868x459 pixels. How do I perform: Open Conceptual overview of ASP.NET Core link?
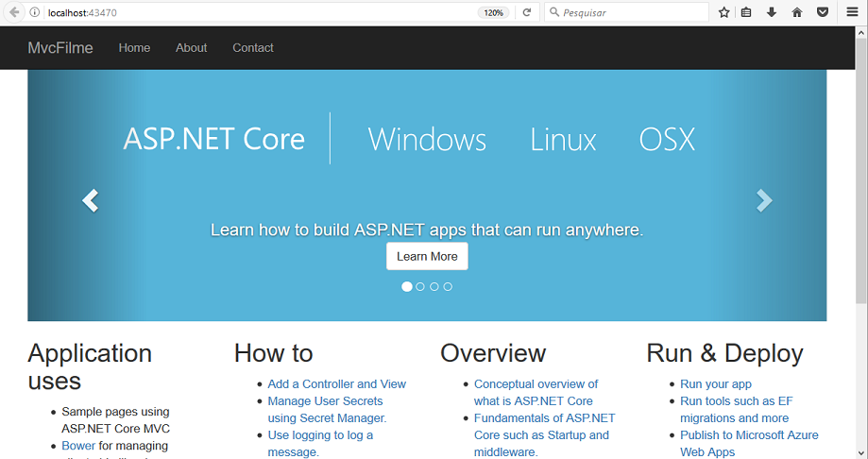[536, 392]
